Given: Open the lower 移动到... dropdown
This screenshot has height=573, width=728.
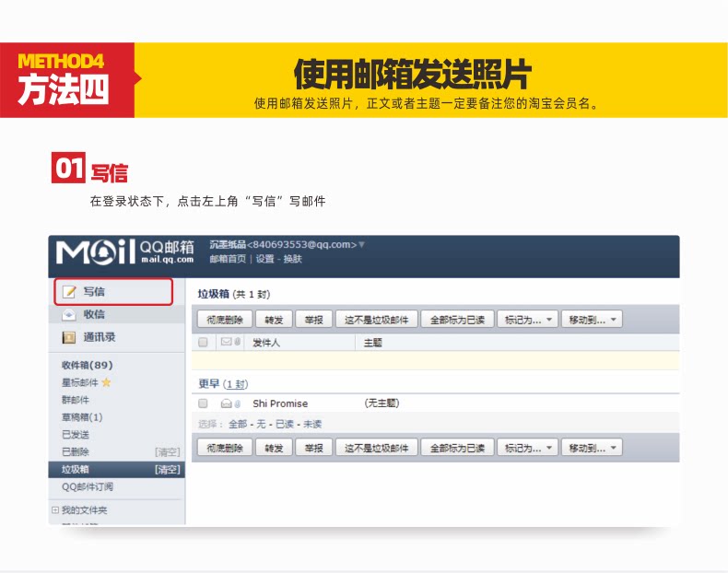Looking at the screenshot, I should coord(592,449).
